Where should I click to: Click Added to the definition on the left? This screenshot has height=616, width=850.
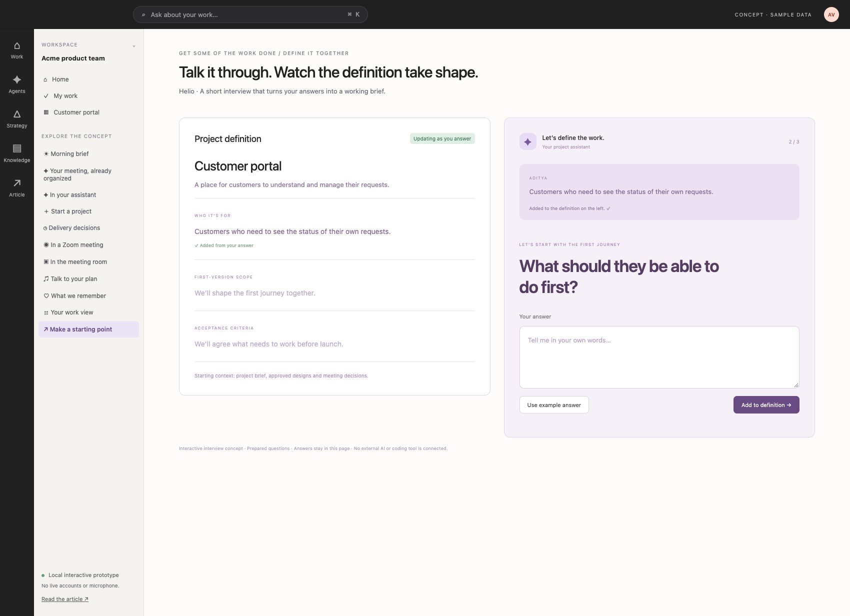click(569, 208)
